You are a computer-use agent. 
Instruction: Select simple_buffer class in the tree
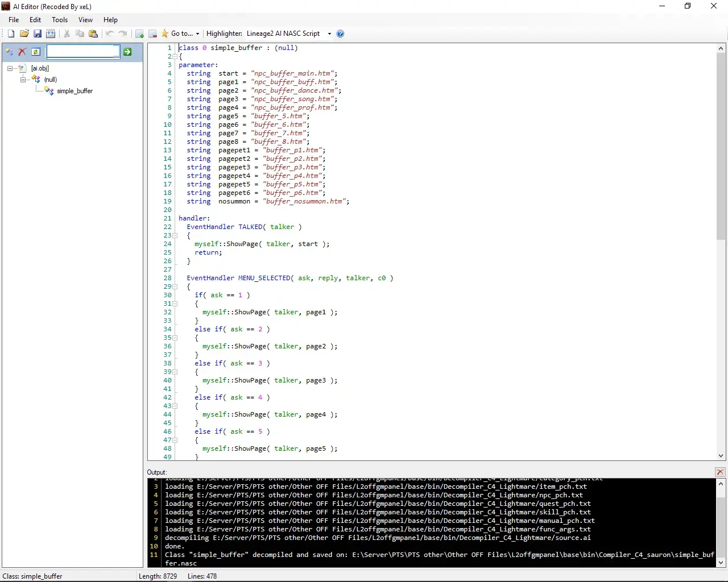[x=75, y=91]
